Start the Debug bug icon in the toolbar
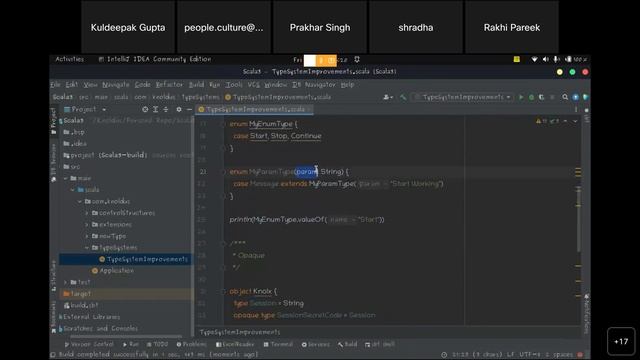Image resolution: width=640 pixels, height=360 pixels. click(531, 97)
